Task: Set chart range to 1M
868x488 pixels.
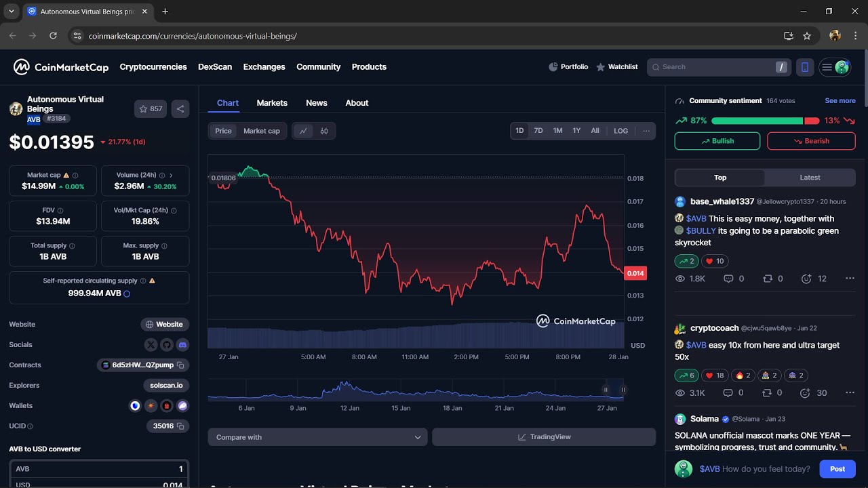Action: (x=557, y=131)
